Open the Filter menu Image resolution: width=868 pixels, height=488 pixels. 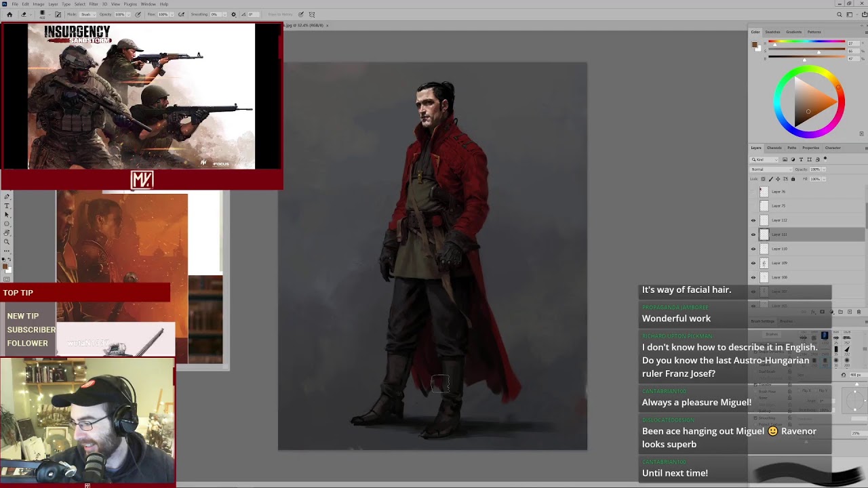(94, 4)
